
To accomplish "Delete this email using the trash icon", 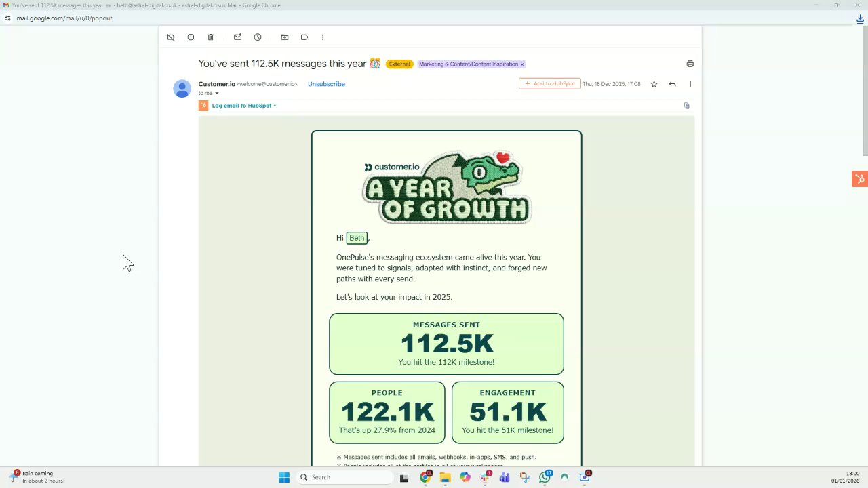I will (x=210, y=37).
